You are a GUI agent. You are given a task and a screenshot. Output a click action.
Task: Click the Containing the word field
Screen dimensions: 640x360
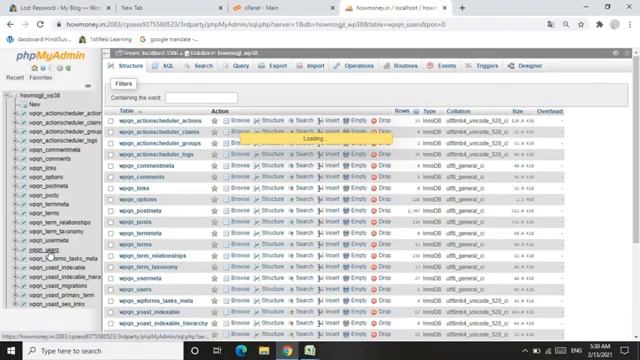[202, 98]
